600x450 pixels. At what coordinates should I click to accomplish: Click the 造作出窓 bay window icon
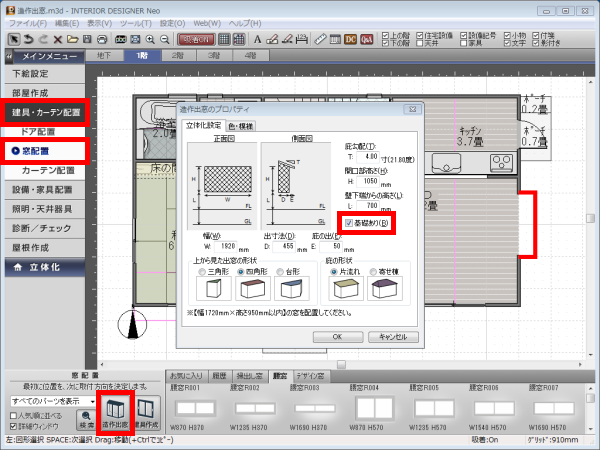click(119, 413)
